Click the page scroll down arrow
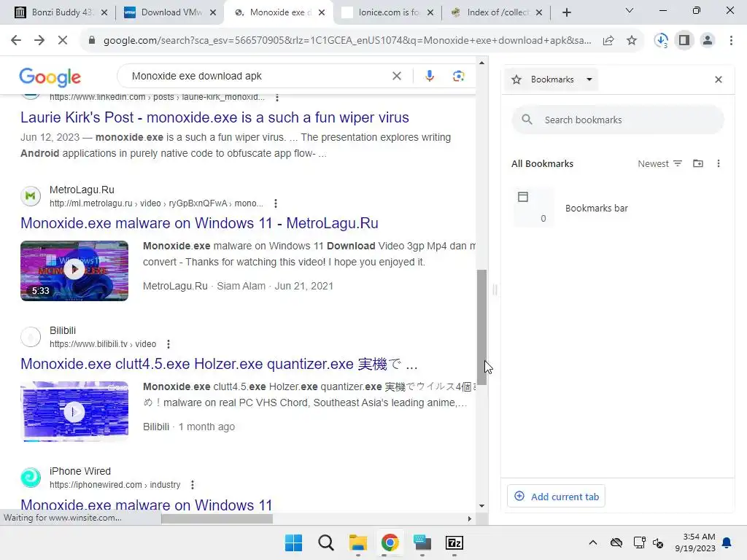The width and height of the screenshot is (747, 560). tap(481, 506)
